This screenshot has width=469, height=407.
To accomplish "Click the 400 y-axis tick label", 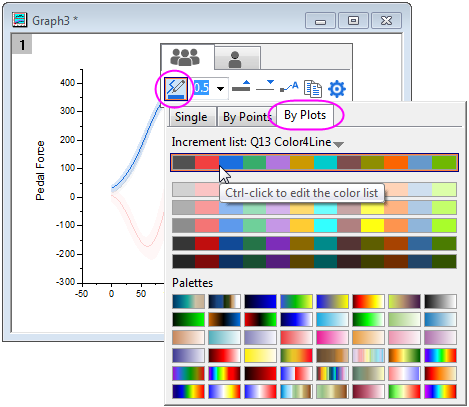I will (x=67, y=83).
